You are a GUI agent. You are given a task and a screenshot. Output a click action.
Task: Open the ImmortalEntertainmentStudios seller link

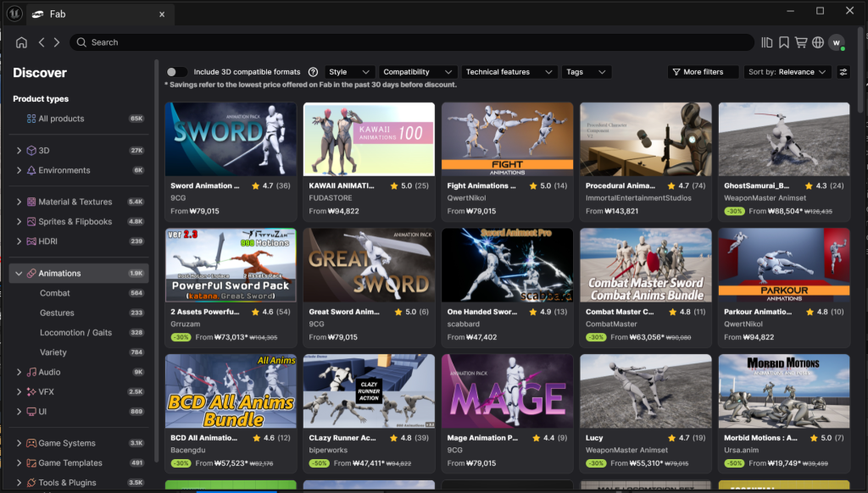pyautogui.click(x=638, y=198)
